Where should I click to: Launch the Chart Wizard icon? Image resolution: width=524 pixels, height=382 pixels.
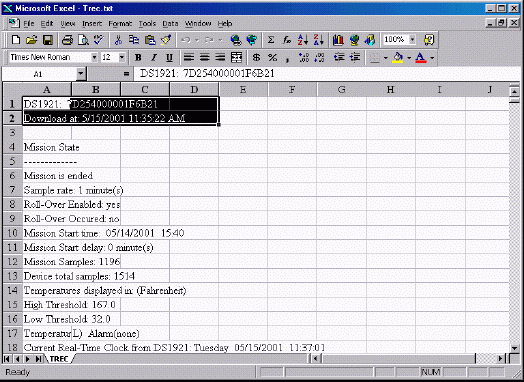[x=338, y=40]
